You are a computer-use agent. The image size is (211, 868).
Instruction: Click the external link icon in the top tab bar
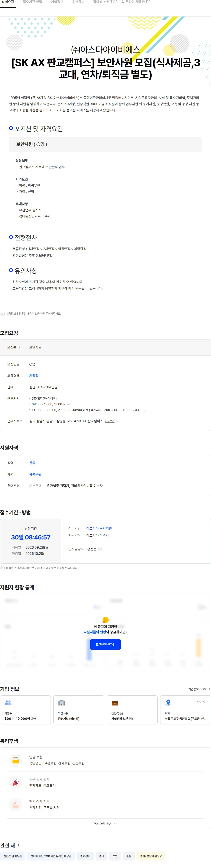pos(148,2)
